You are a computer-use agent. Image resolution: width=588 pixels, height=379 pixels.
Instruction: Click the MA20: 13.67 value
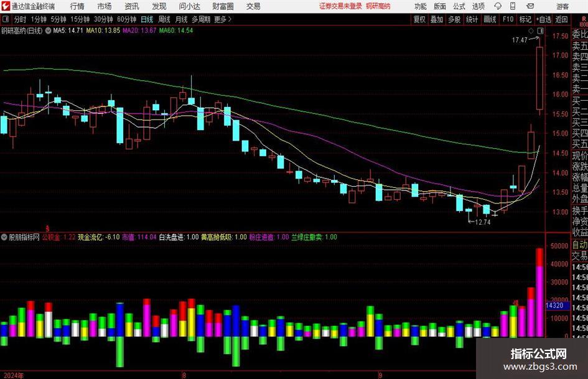139,30
